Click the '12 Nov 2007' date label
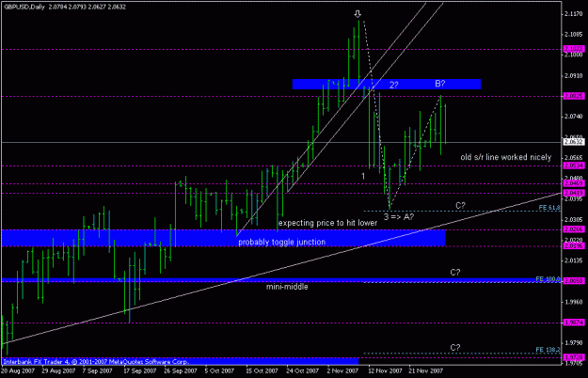This screenshot has height=378, width=588. (x=385, y=370)
